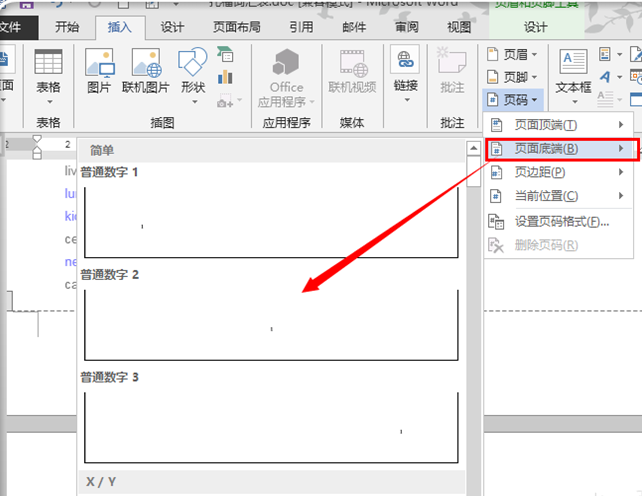The image size is (642, 496).
Task: Insert a chart using the chart icon
Action: click(225, 77)
